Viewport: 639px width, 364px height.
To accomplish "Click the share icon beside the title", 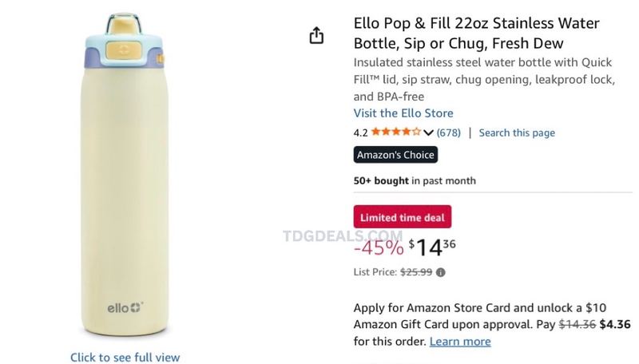I will pyautogui.click(x=316, y=35).
